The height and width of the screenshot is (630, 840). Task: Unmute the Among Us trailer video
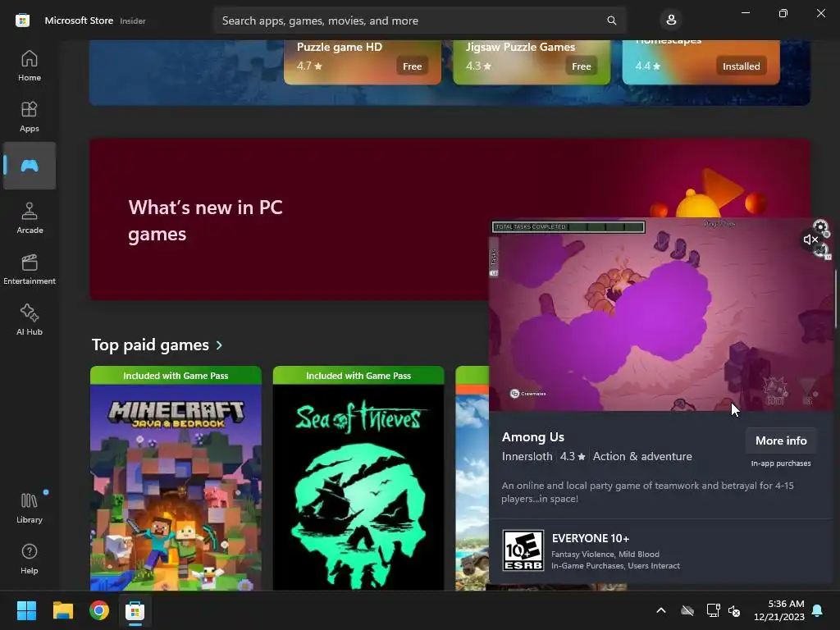[810, 240]
